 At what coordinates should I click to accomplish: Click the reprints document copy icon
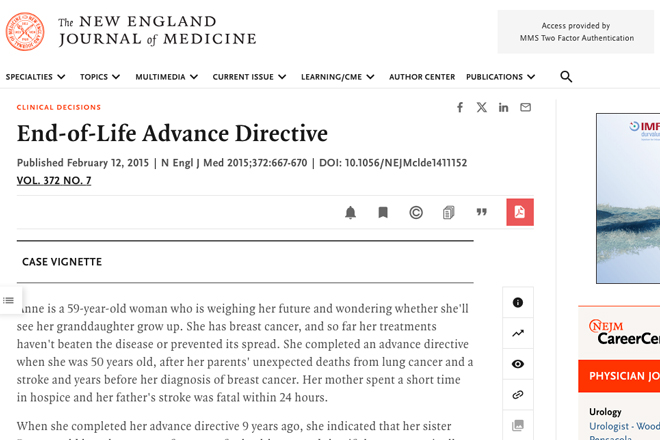[449, 212]
